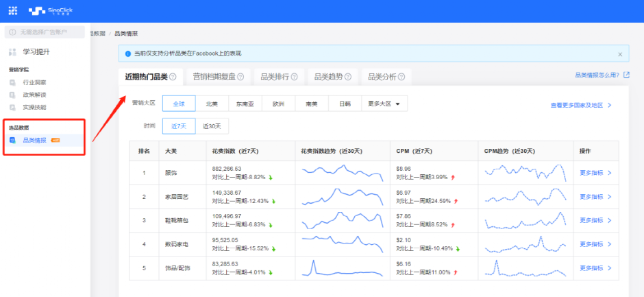Switch to the 品类排行 tab
Screen dimensions: 644x297
(x=279, y=77)
